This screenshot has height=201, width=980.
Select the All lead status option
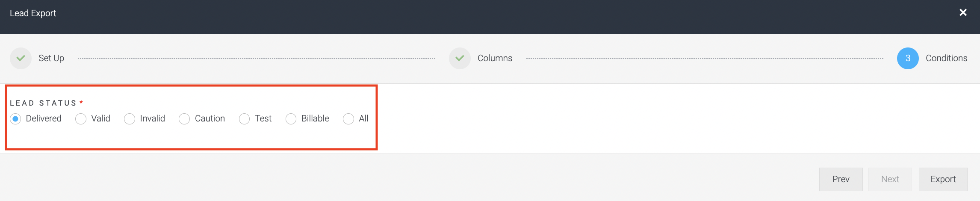348,119
